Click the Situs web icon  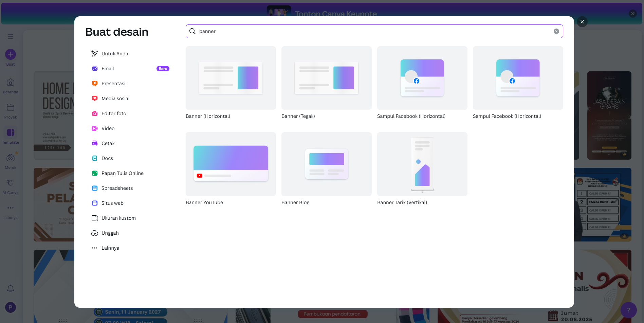pos(95,203)
